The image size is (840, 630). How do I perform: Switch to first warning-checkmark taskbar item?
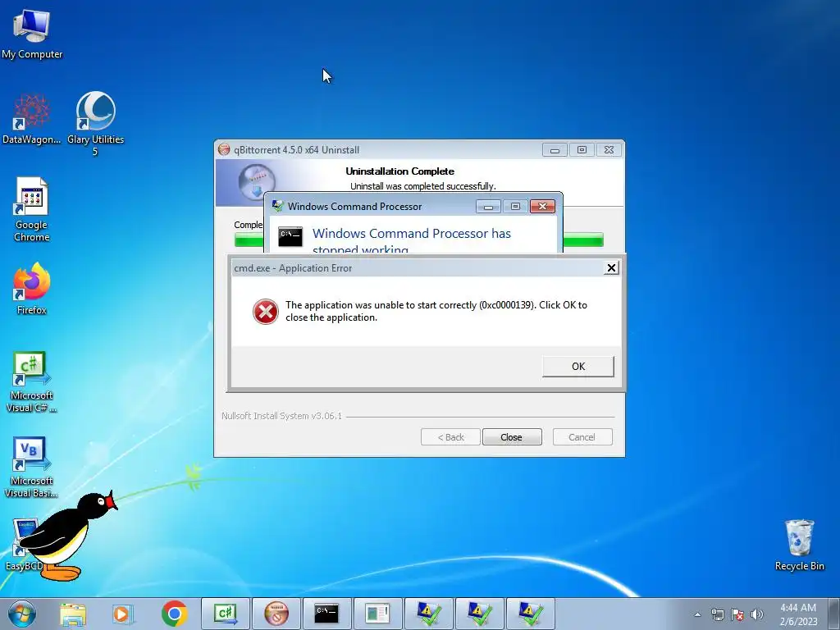[428, 614]
